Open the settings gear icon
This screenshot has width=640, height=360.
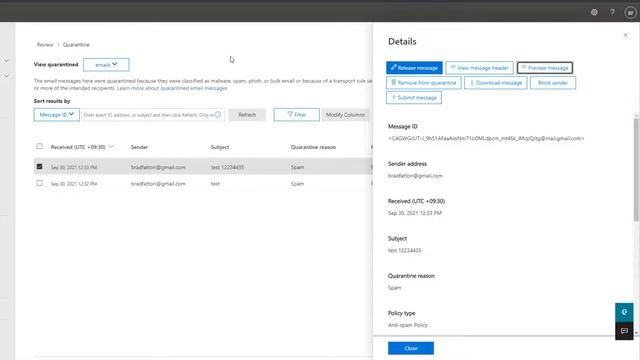click(x=594, y=12)
